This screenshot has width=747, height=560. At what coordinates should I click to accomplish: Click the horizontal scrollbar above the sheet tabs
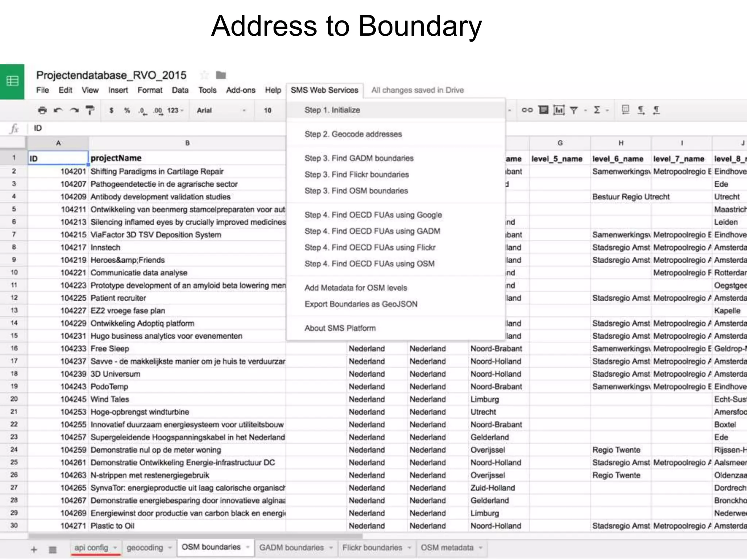point(196,536)
